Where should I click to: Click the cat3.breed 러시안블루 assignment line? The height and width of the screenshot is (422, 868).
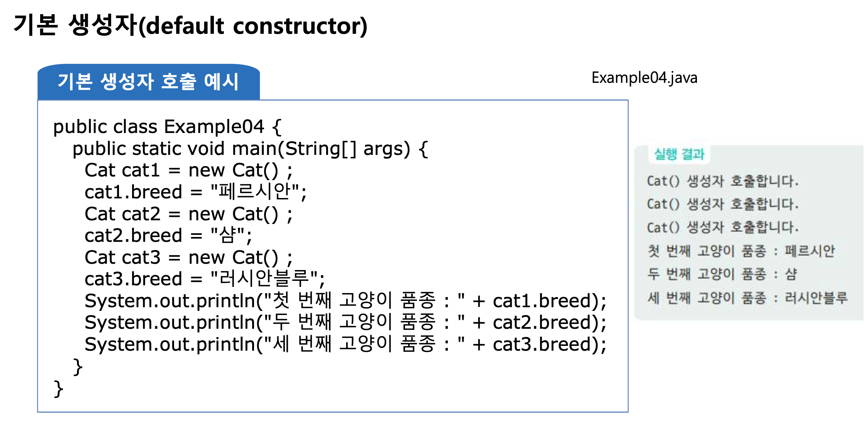[x=205, y=279]
